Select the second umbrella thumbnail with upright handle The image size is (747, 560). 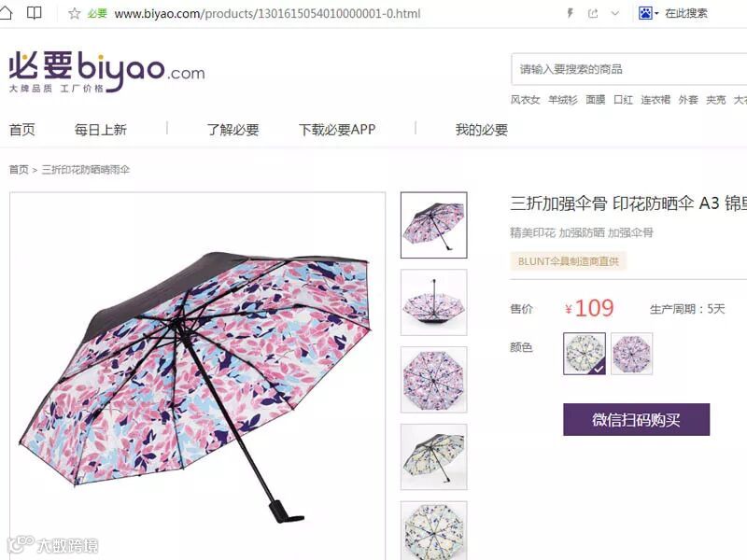point(434,302)
